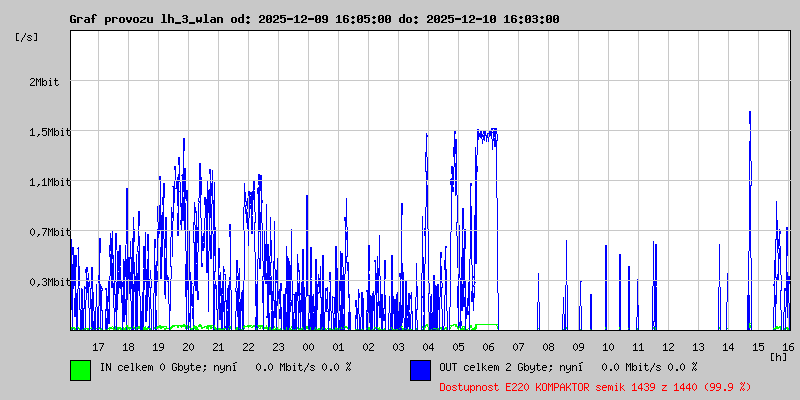
Task: Click the '1,5Mbit' y-axis label
Action: pyautogui.click(x=48, y=132)
